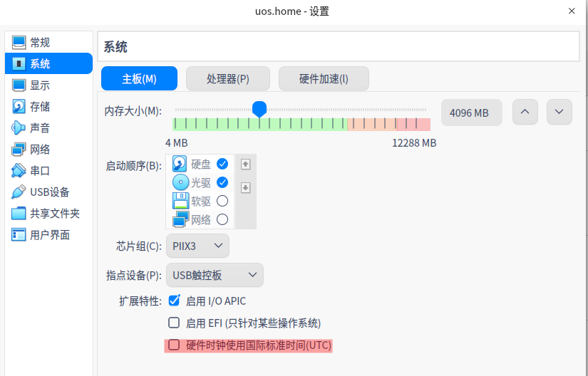Expand the pointing device USB触控板 dropdown
Image resolution: width=588 pixels, height=376 pixels.
pyautogui.click(x=215, y=275)
